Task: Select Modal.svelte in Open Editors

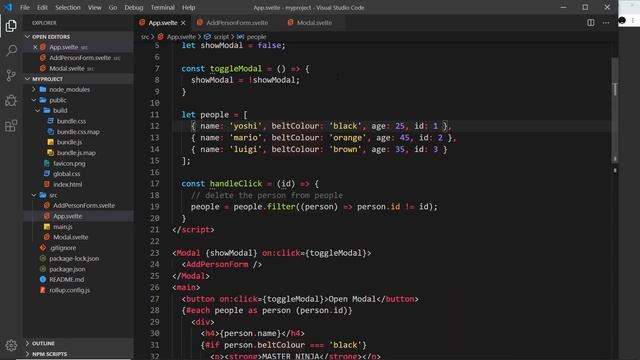Action: [67, 69]
